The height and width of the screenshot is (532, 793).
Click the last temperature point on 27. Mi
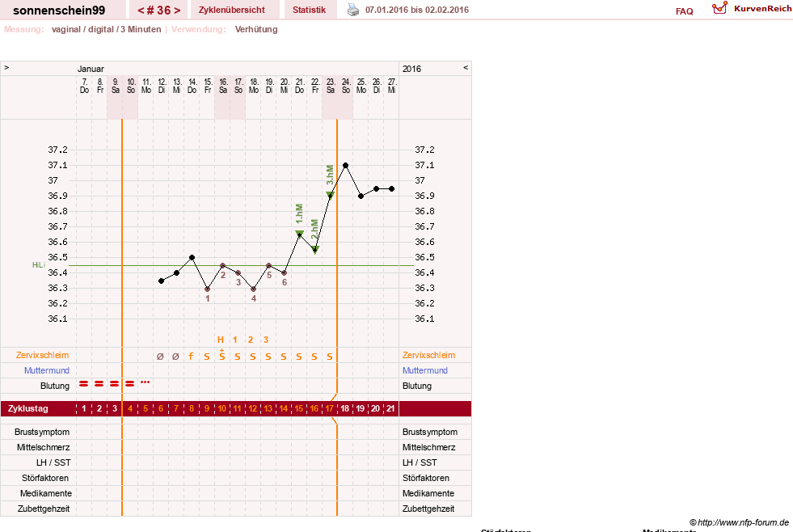click(391, 188)
